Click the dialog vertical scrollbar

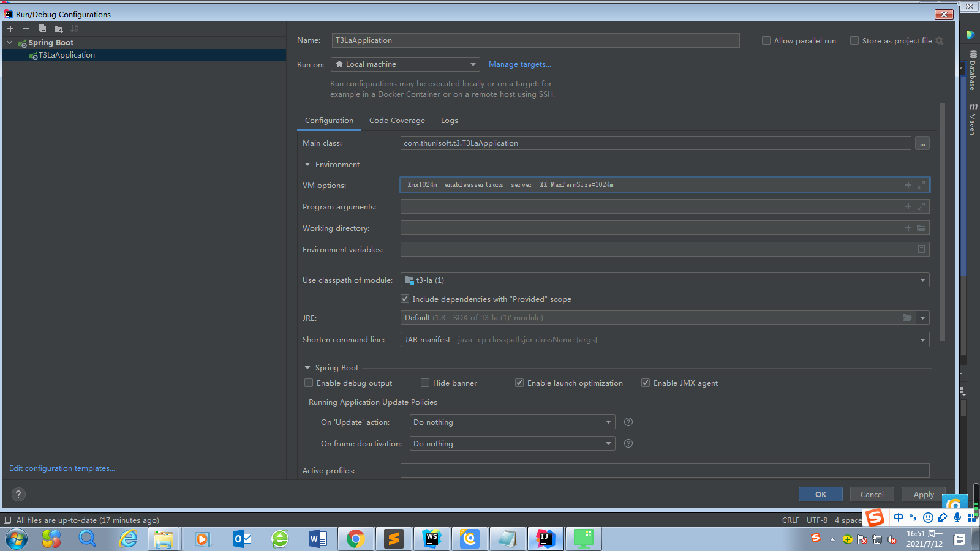[942, 222]
